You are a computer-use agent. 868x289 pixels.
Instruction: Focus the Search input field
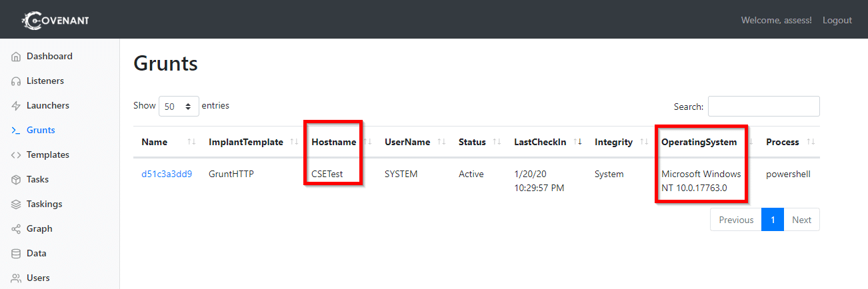tap(763, 107)
